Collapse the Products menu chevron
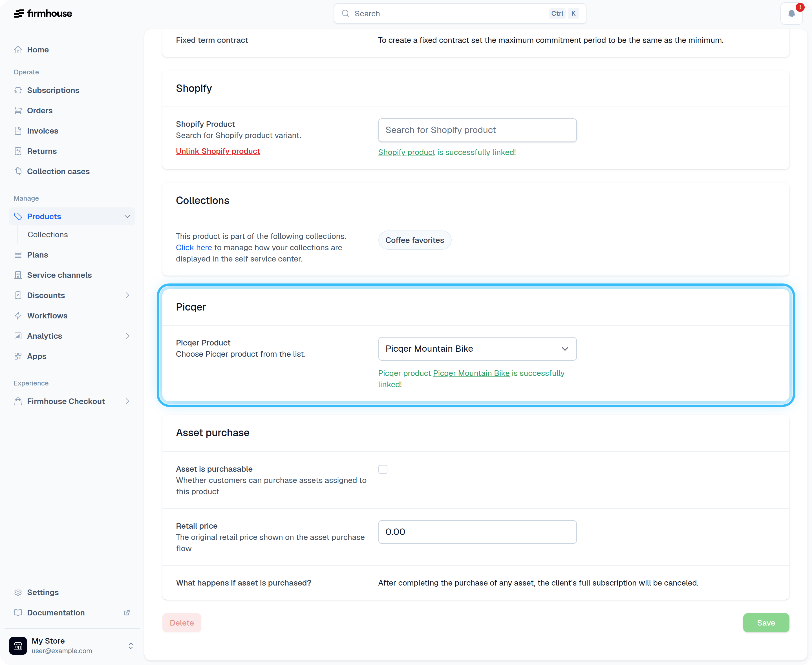Screen dimensions: 812x665 (x=127, y=216)
